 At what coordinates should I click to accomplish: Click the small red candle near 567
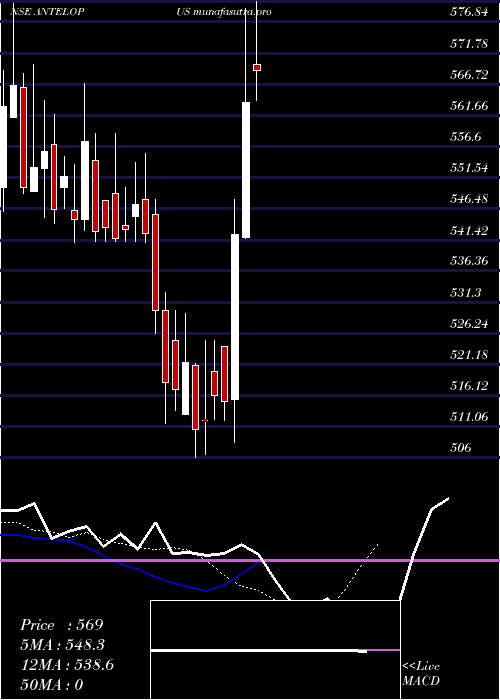click(x=257, y=67)
